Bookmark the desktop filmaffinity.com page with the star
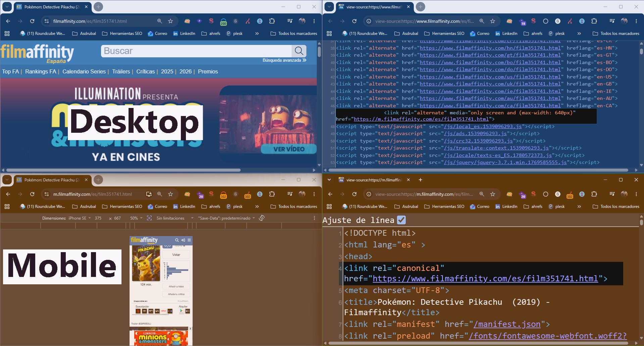644x346 pixels. tap(170, 21)
